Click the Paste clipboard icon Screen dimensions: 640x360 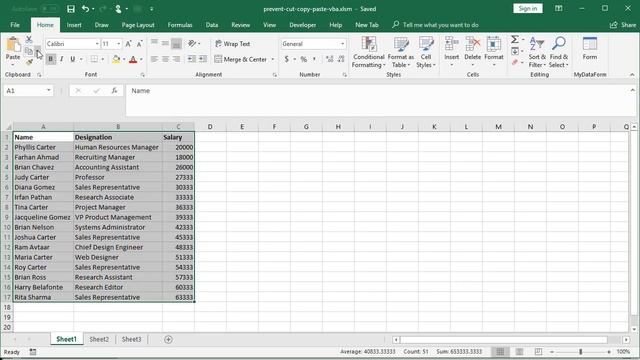13,44
